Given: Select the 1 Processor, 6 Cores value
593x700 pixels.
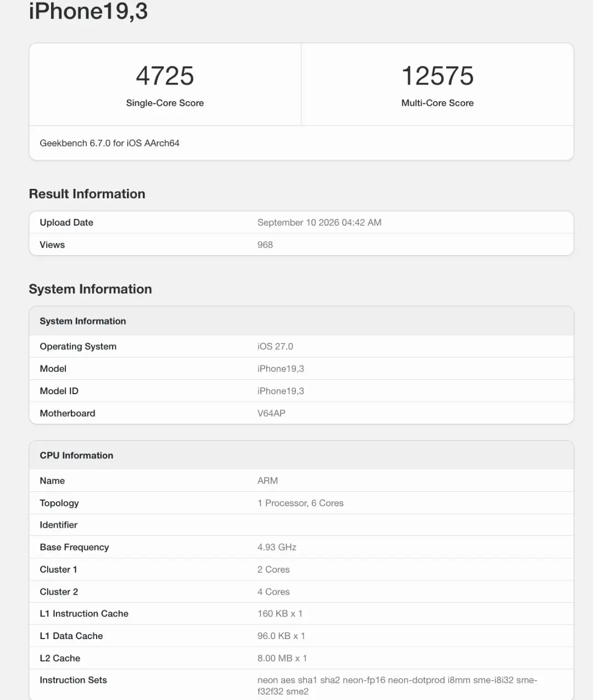Looking at the screenshot, I should 300,503.
